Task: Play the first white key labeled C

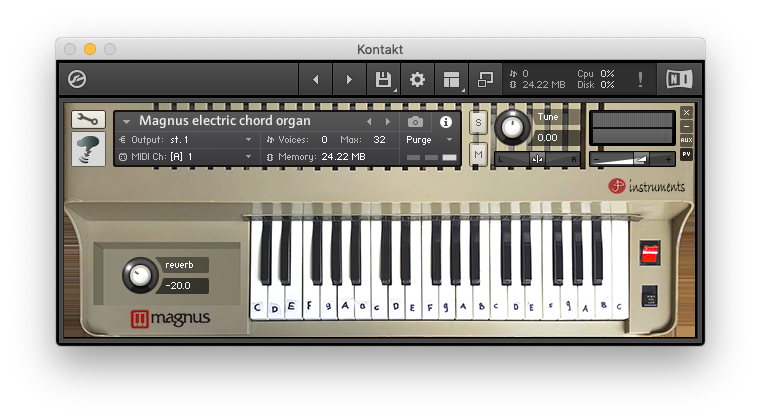Action: pyautogui.click(x=257, y=307)
